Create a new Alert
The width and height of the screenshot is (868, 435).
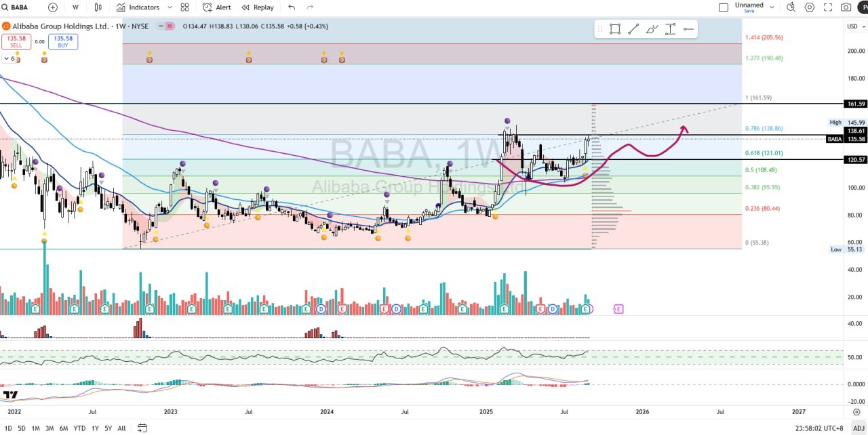pyautogui.click(x=217, y=7)
